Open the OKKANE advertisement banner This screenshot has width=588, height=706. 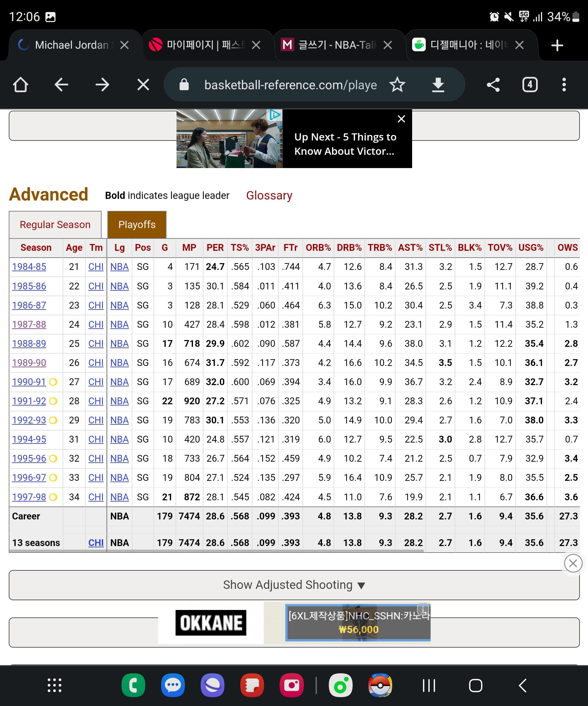(211, 623)
